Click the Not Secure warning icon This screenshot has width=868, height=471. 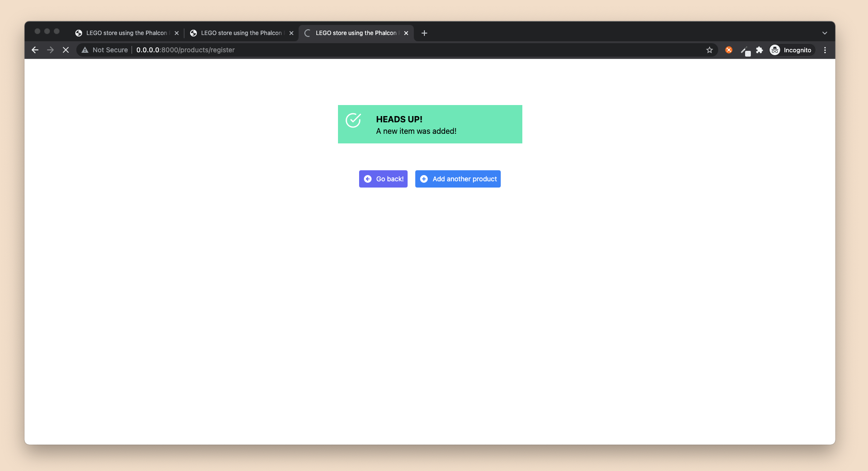coord(85,50)
